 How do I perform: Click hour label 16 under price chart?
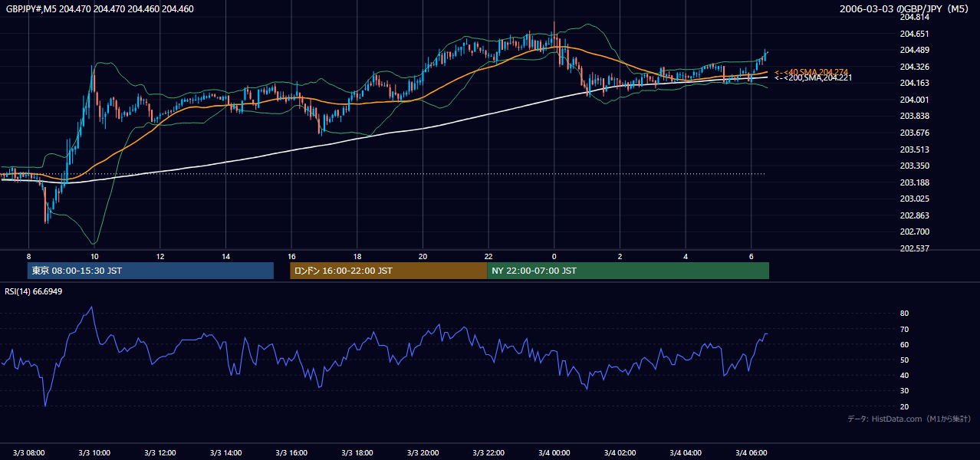click(x=291, y=256)
